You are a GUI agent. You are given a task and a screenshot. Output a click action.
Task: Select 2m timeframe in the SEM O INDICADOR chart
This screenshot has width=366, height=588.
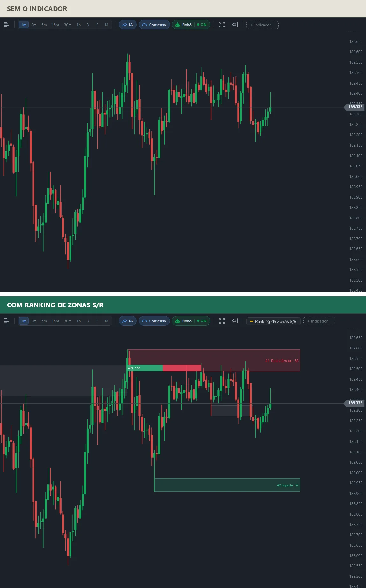34,25
